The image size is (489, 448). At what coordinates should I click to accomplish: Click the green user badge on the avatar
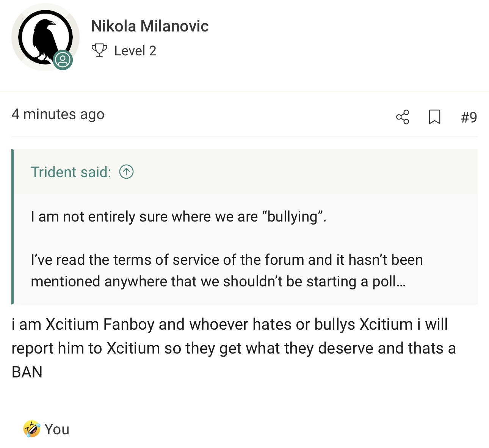[63, 60]
